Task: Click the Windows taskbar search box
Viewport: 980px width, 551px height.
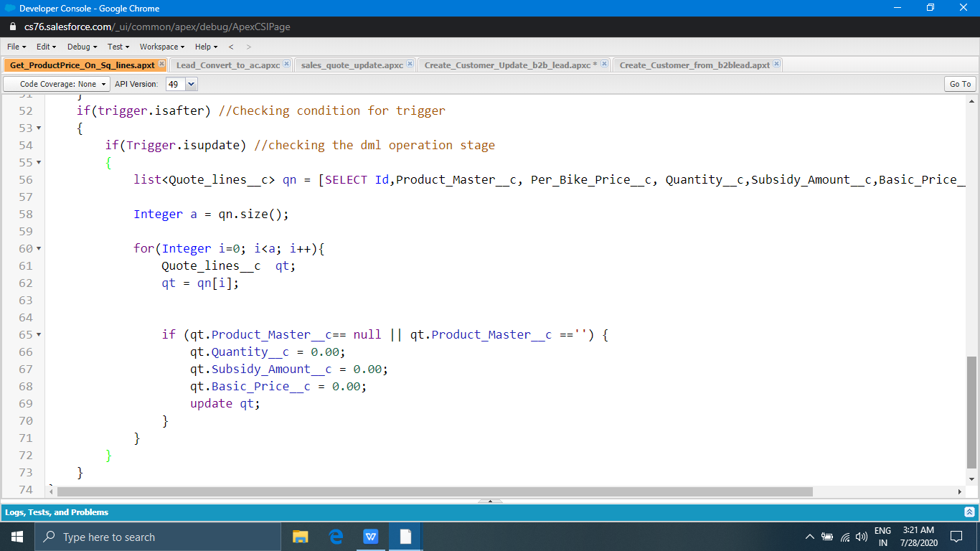Action: [x=158, y=537]
